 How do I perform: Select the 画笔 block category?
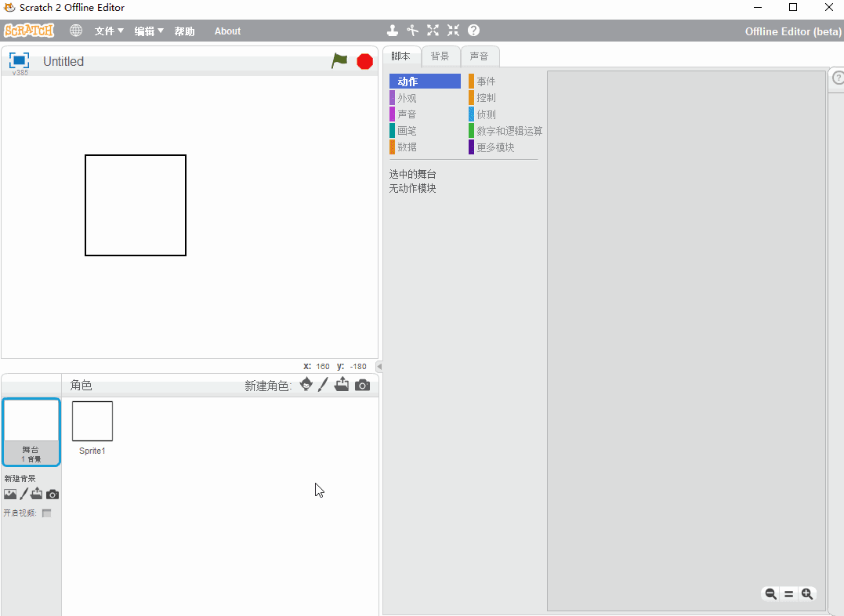(x=407, y=131)
